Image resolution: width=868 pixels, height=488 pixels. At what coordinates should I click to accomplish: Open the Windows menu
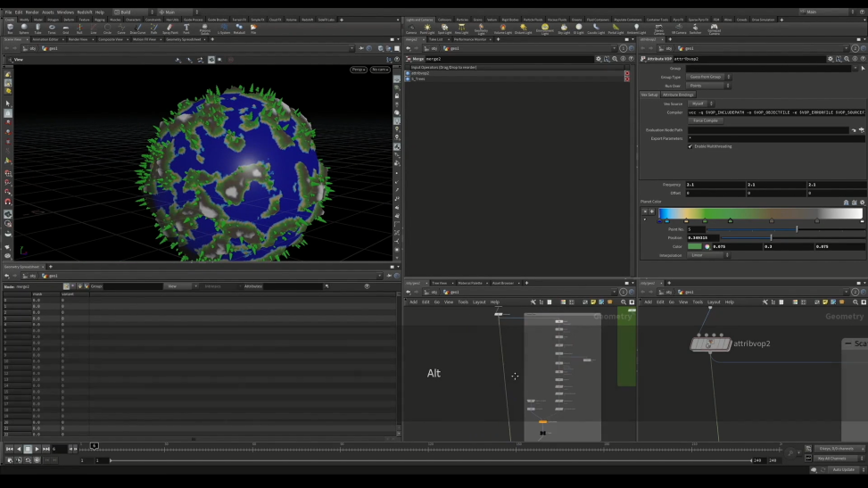pyautogui.click(x=65, y=12)
